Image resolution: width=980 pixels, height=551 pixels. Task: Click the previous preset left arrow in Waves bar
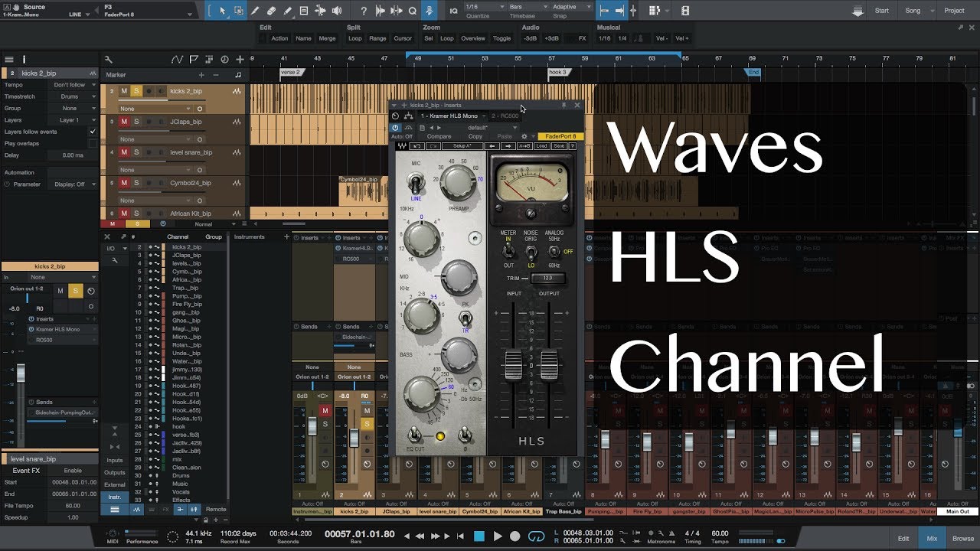pos(492,145)
